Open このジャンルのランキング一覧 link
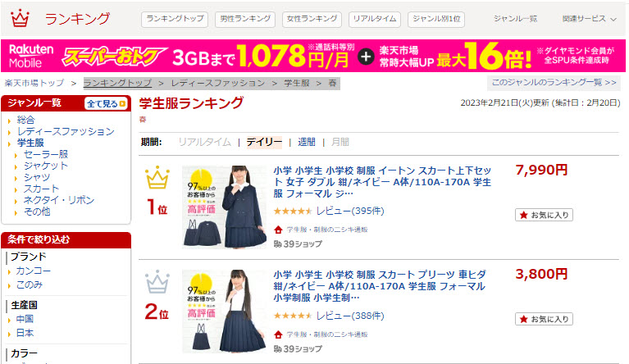Image resolution: width=629 pixels, height=364 pixels. click(554, 83)
